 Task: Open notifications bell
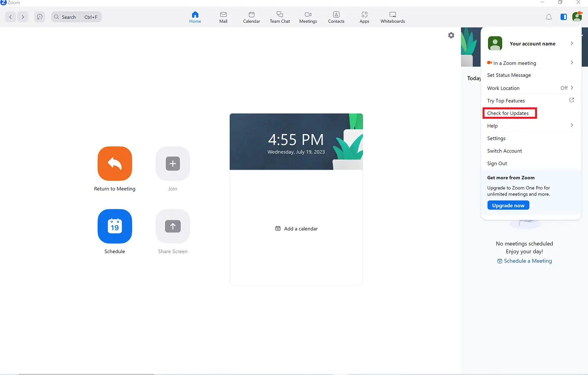pos(549,17)
